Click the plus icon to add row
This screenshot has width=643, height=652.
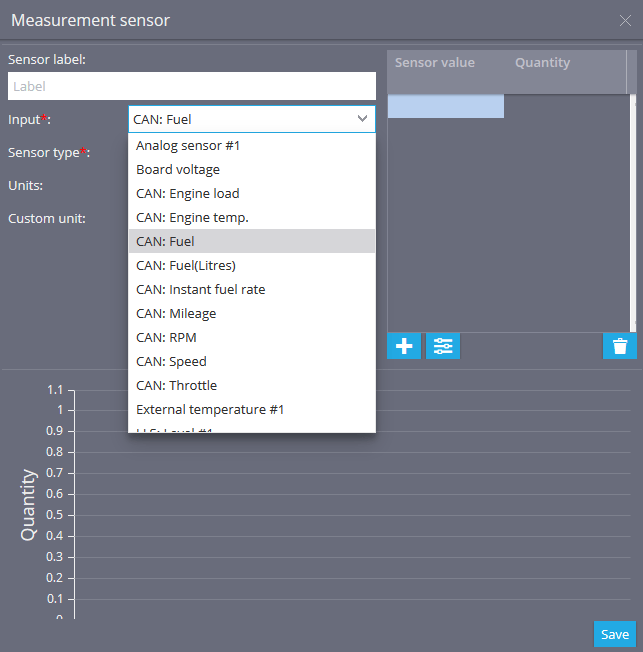tap(404, 346)
